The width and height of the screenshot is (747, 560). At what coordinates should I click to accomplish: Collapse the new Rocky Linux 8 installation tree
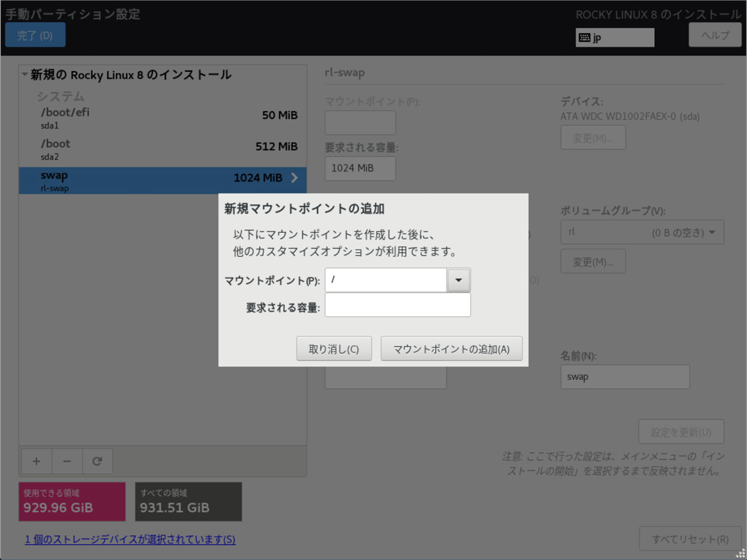pos(25,75)
